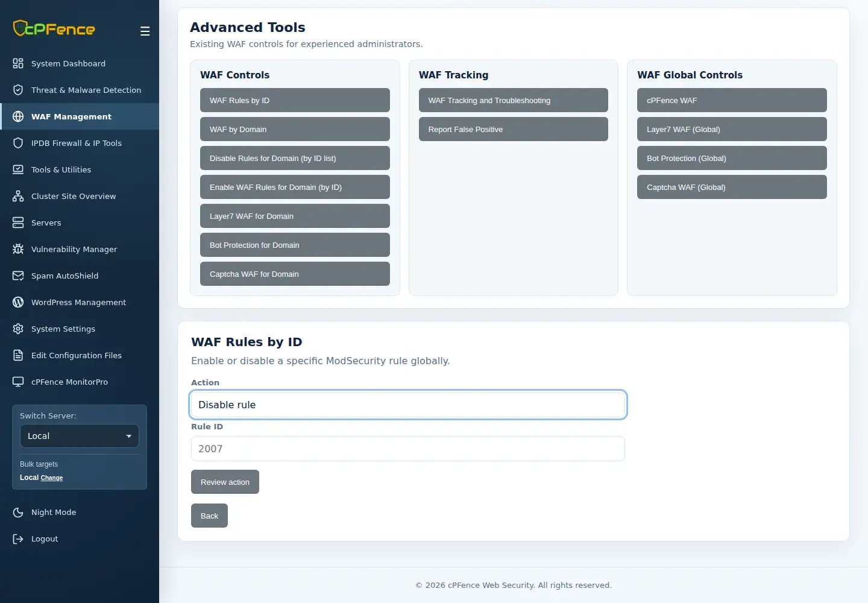Image resolution: width=868 pixels, height=603 pixels.
Task: Open the cPFence WAF global control
Action: click(732, 100)
